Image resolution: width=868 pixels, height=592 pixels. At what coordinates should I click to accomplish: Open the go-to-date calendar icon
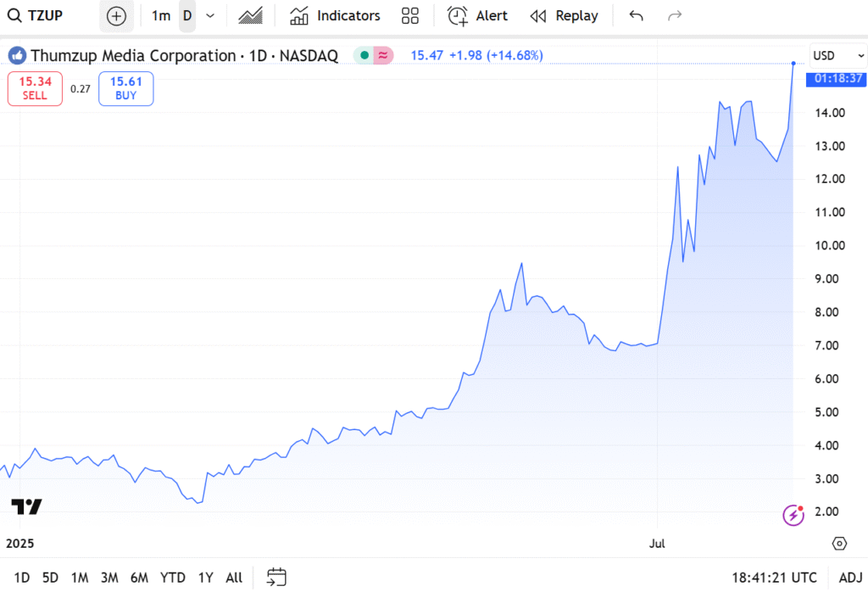[x=276, y=578]
